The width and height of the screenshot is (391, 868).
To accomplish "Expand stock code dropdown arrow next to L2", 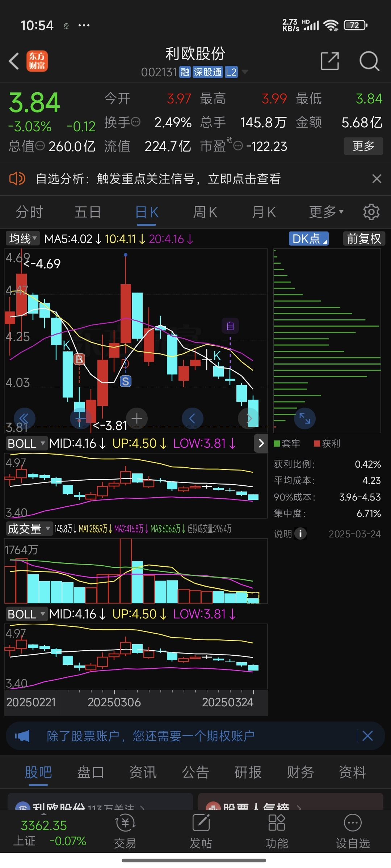I will (x=245, y=72).
